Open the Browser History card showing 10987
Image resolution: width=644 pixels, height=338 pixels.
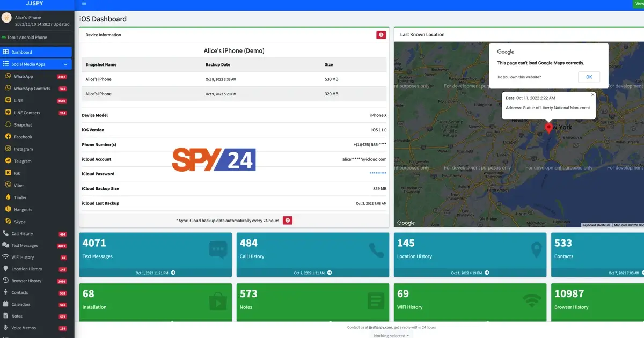pyautogui.click(x=597, y=303)
